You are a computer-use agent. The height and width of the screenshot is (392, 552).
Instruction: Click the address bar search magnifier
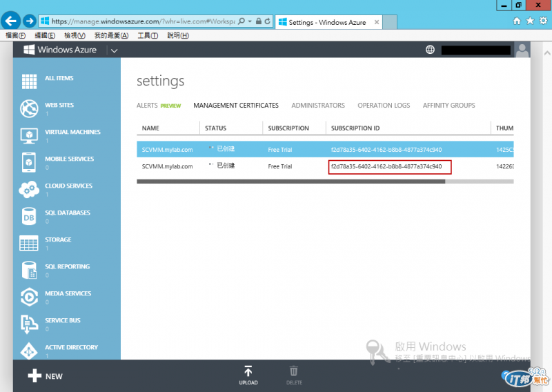click(x=241, y=21)
